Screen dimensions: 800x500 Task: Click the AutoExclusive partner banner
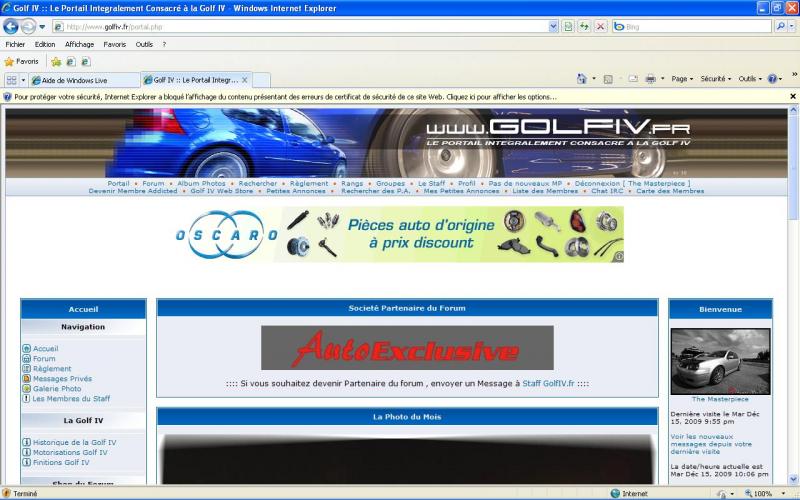click(407, 347)
